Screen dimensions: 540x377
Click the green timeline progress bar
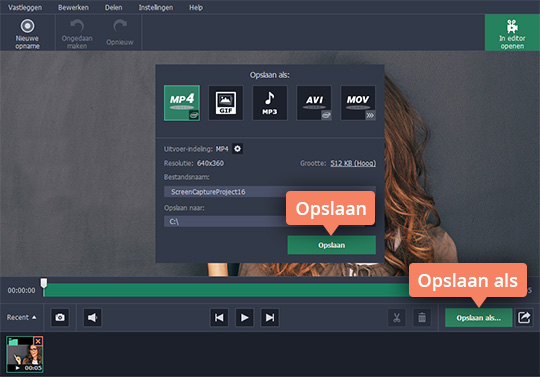(x=227, y=290)
